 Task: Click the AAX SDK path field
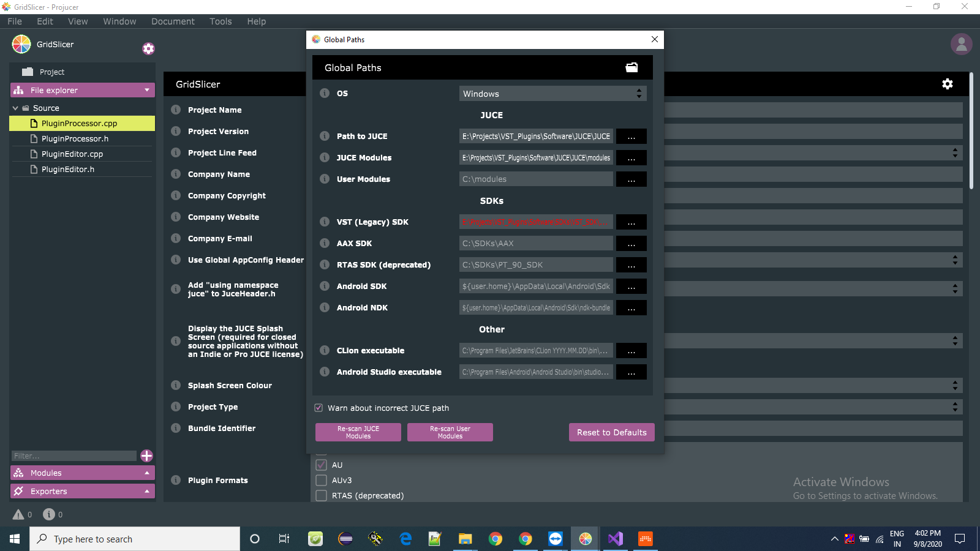[x=536, y=243]
